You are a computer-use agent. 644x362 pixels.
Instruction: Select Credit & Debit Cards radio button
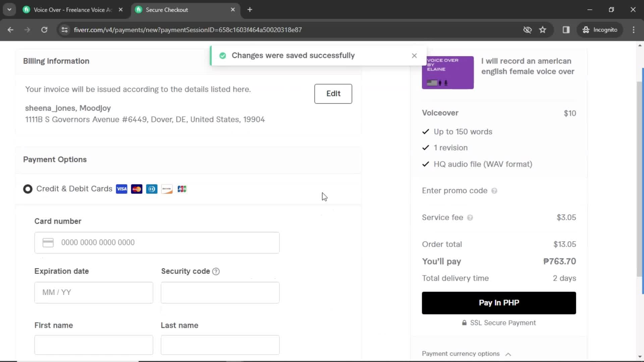click(x=28, y=189)
